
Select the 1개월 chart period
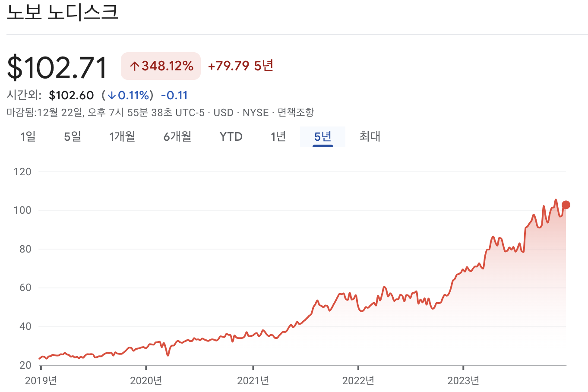pos(122,136)
